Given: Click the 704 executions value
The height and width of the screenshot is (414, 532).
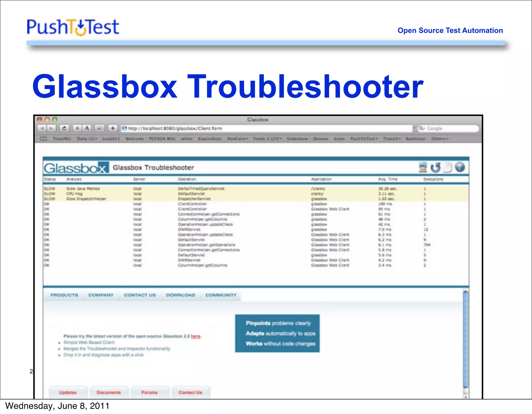Looking at the screenshot, I should click(x=427, y=245).
